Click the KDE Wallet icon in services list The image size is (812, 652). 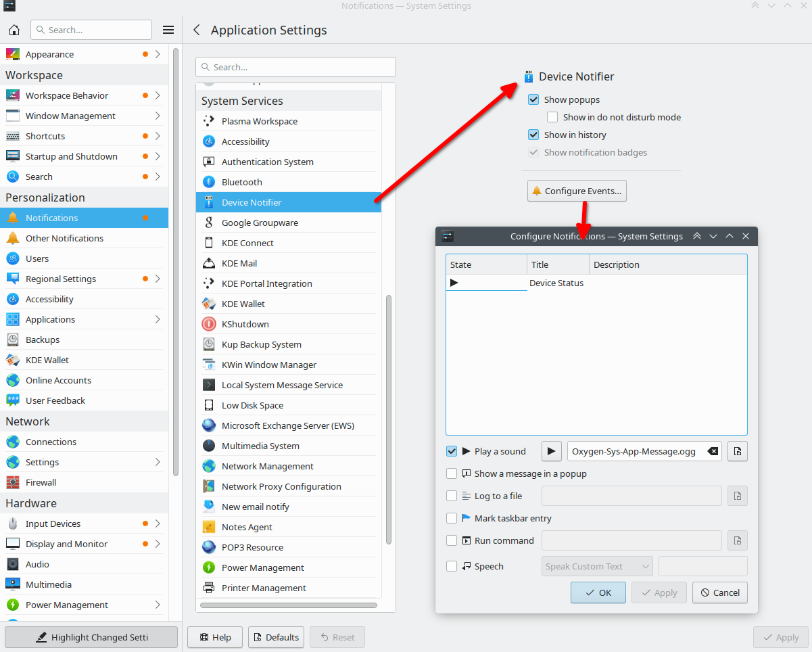(x=209, y=304)
